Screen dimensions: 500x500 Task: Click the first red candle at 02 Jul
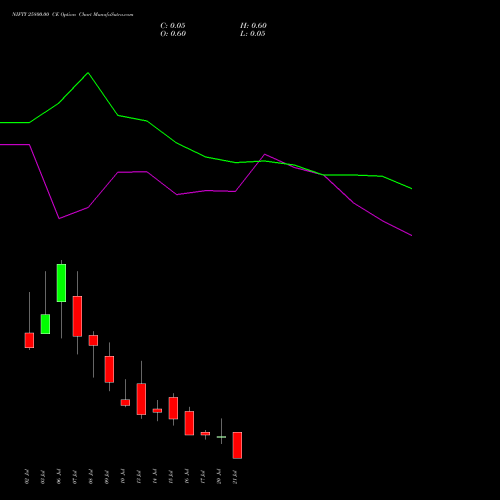tap(29, 340)
